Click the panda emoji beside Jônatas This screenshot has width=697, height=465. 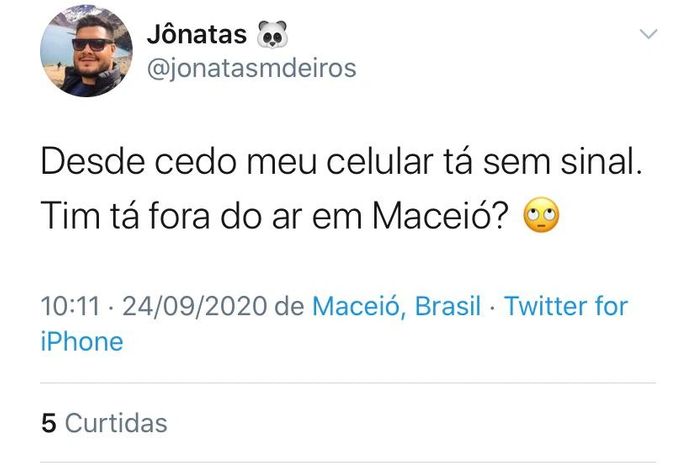(272, 37)
